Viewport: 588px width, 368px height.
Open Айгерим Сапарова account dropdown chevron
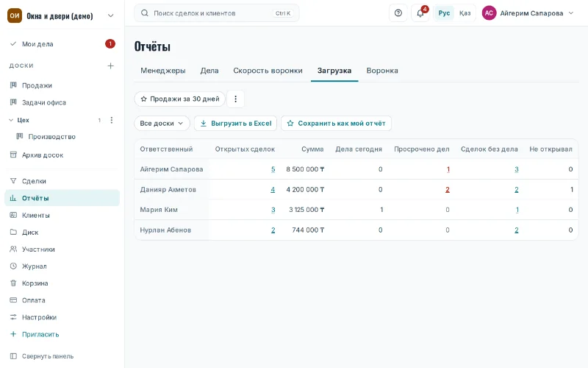click(x=571, y=13)
